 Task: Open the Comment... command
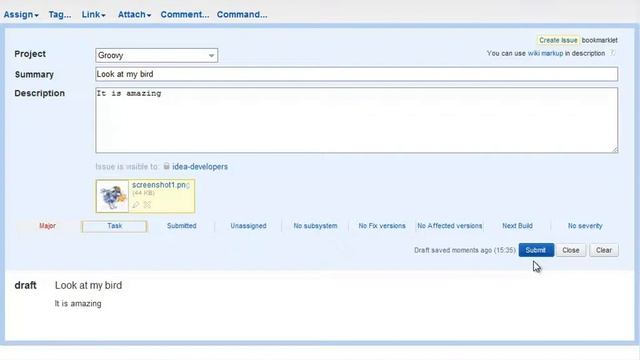click(x=184, y=15)
